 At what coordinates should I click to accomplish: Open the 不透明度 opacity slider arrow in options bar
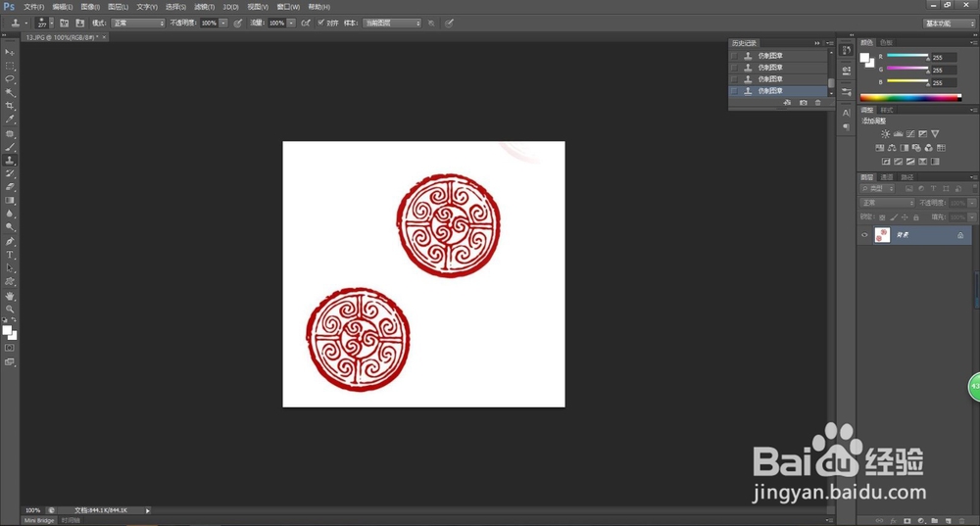[x=223, y=24]
